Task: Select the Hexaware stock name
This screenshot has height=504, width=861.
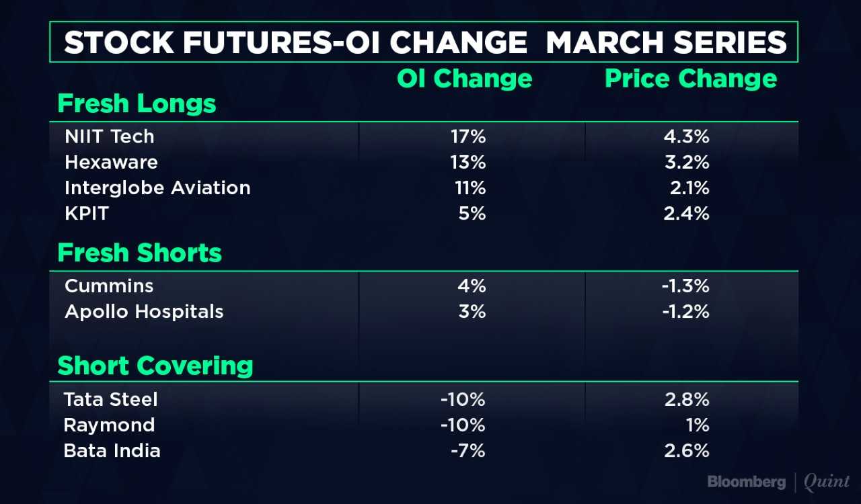Action: coord(111,162)
